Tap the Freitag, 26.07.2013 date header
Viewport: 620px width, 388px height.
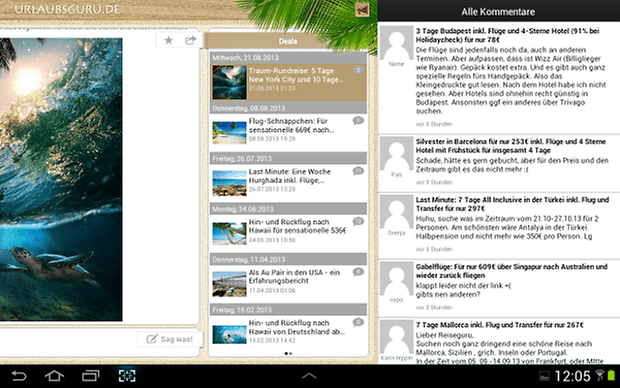(288, 158)
